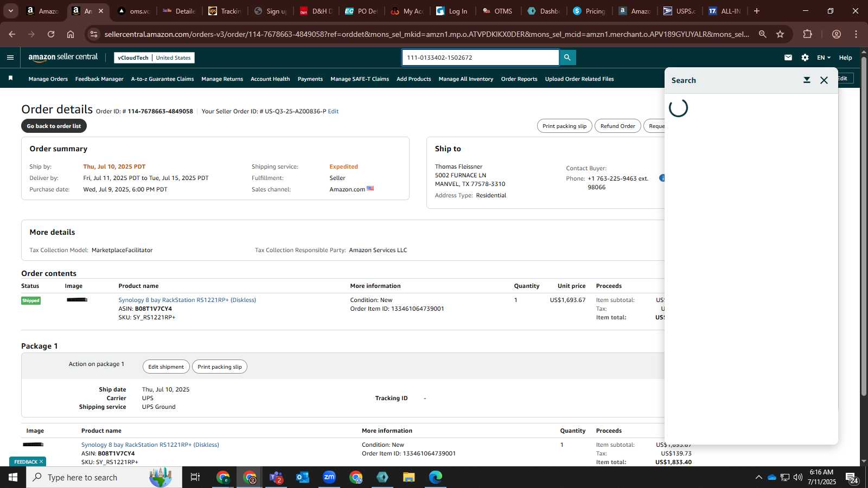Open the Help link
The height and width of the screenshot is (488, 868).
pyautogui.click(x=845, y=57)
